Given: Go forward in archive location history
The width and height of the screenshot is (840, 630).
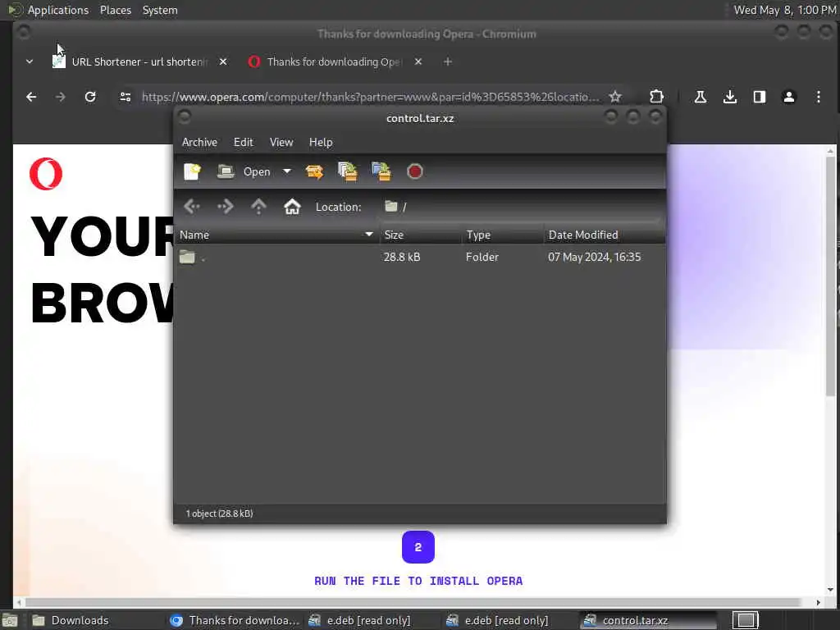Looking at the screenshot, I should pos(225,207).
